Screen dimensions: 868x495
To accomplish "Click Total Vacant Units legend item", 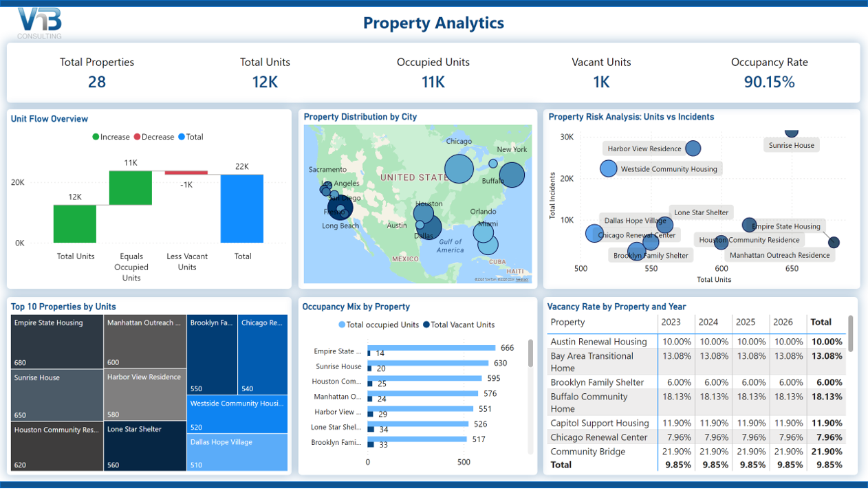I will click(x=459, y=325).
